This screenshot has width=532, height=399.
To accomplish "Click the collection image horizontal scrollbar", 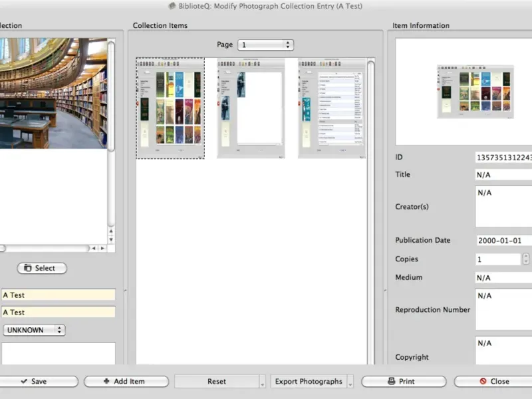I will 45,248.
